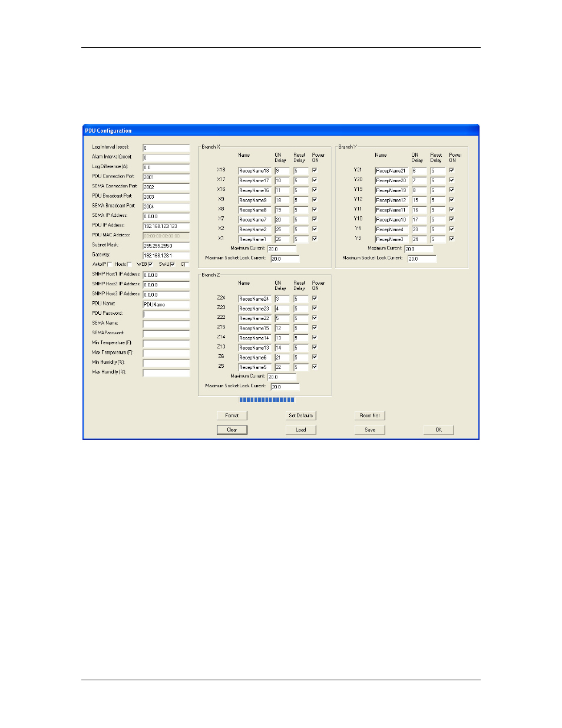The height and width of the screenshot is (728, 562).
Task: Click the Log Difference (A) field
Action: pos(166,167)
